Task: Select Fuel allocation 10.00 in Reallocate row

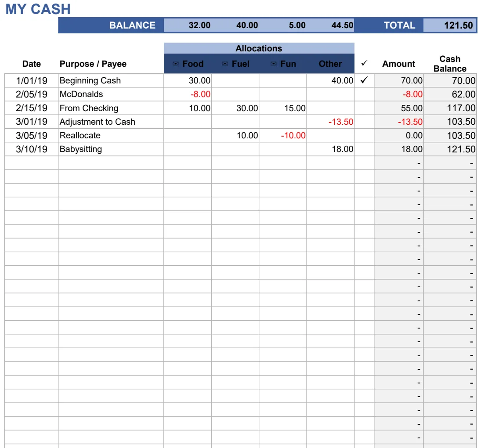Action: tap(235, 135)
